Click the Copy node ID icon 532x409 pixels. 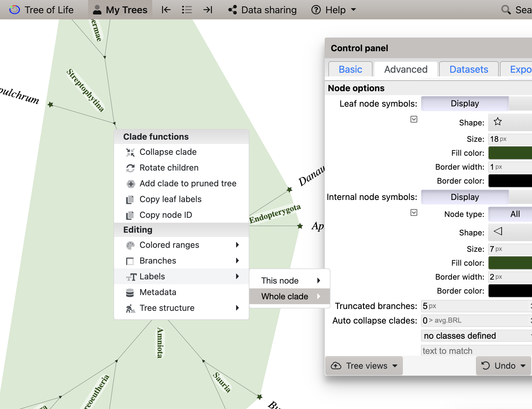pos(130,215)
